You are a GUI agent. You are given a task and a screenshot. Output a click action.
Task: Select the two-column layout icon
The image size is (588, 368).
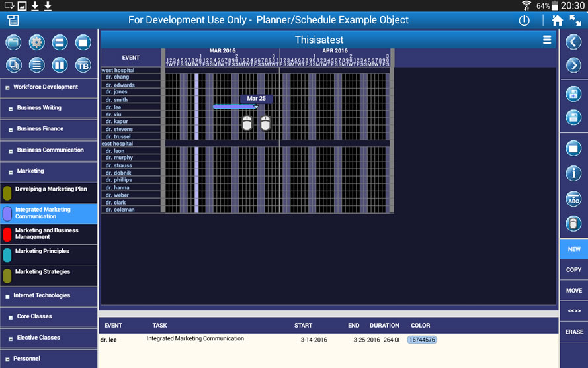tap(60, 65)
